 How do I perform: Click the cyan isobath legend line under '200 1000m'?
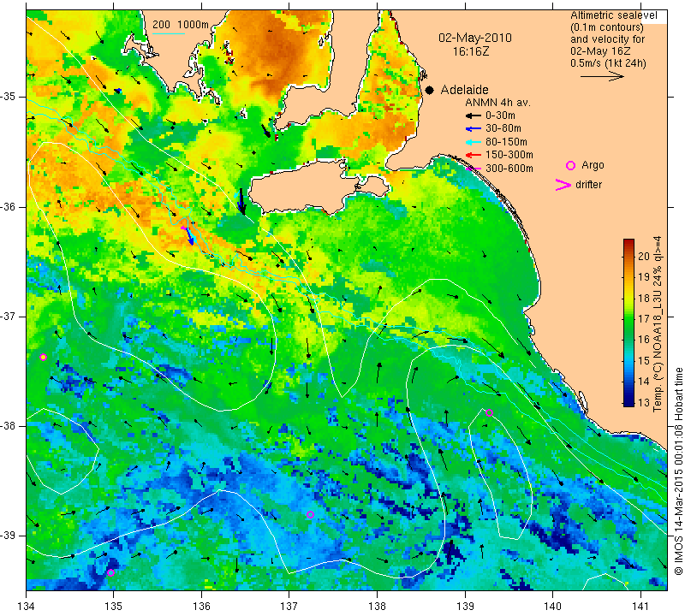pyautogui.click(x=169, y=33)
